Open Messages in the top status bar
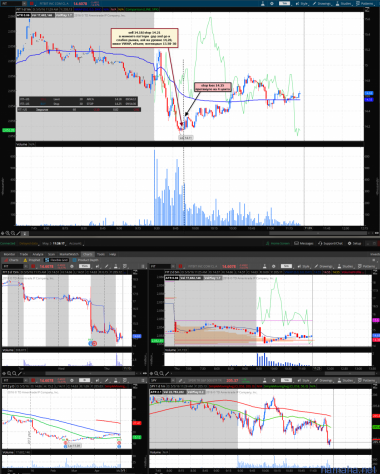This screenshot has height=474, width=380. (x=304, y=243)
